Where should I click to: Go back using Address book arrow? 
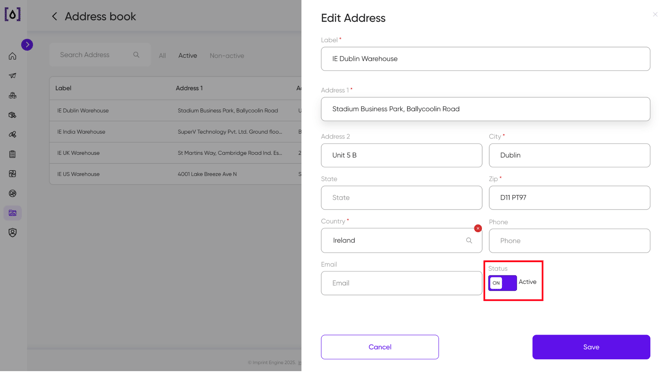coord(54,17)
